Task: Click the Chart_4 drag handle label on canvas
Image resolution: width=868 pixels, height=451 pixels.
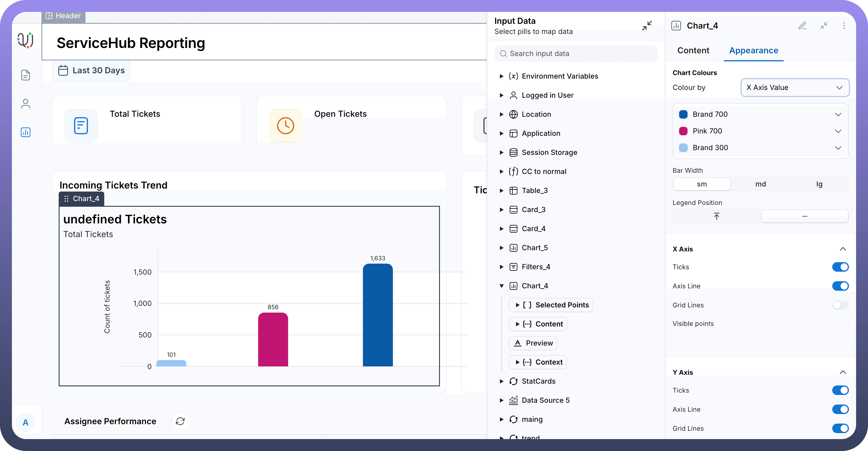Action: tap(82, 198)
